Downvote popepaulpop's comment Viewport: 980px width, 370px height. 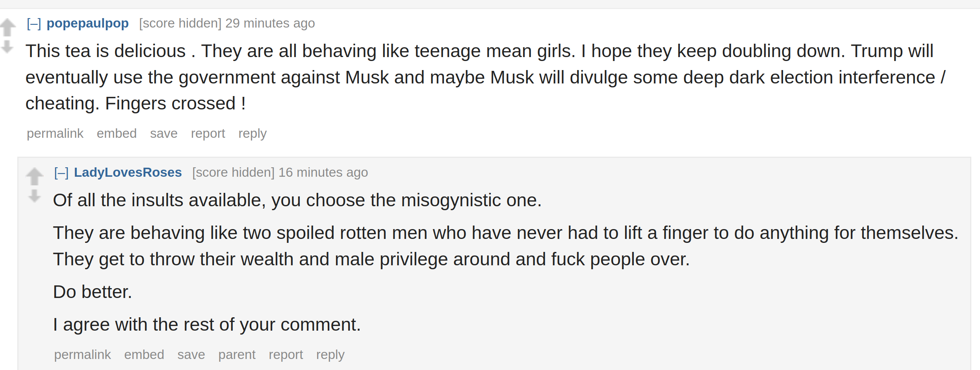(x=7, y=46)
